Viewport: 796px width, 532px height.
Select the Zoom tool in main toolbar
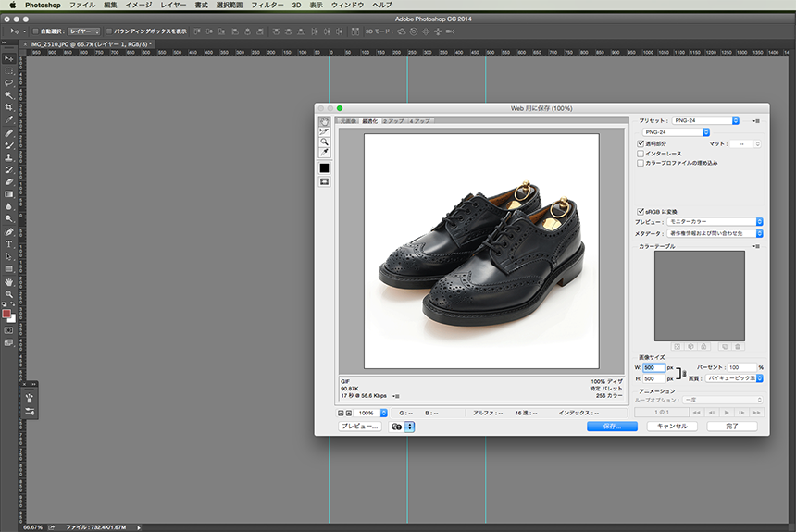pos(8,294)
